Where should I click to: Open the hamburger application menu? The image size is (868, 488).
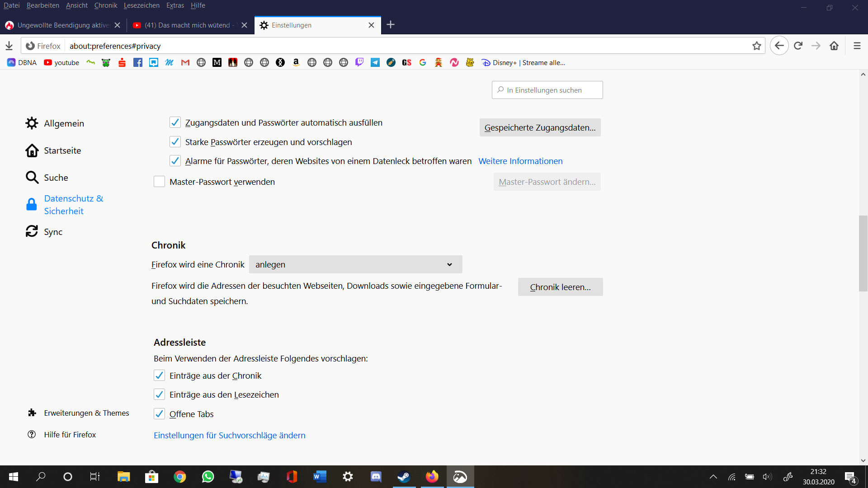coord(857,46)
